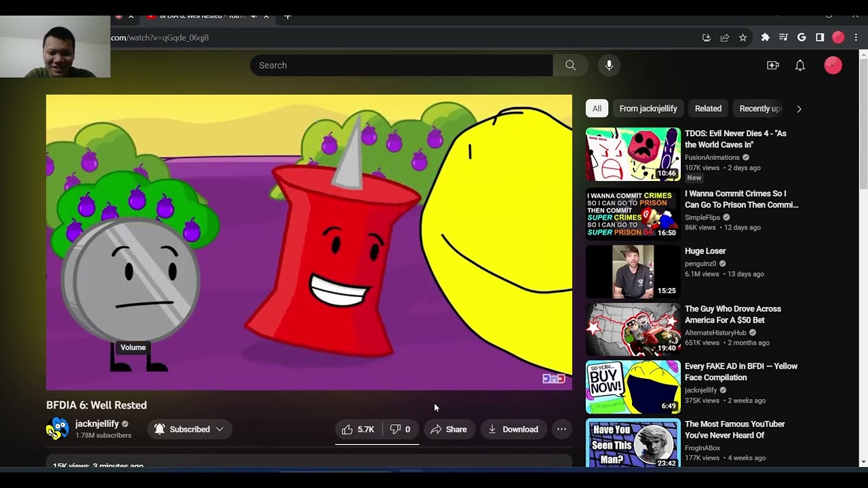This screenshot has width=868, height=488.
Task: Click in the YouTube Search field
Action: (401, 65)
